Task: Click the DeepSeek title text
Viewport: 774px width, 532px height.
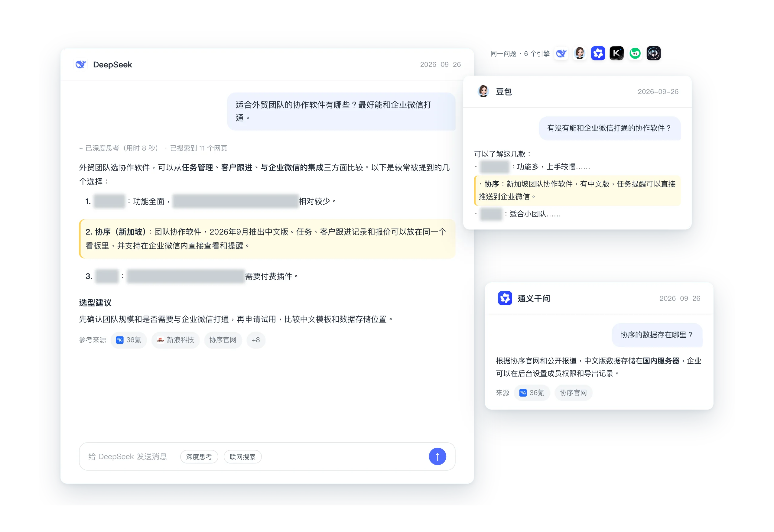Action: [113, 65]
